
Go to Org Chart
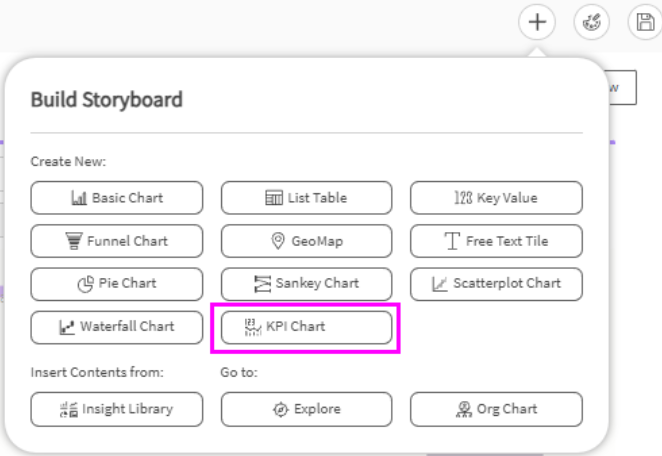[496, 408]
